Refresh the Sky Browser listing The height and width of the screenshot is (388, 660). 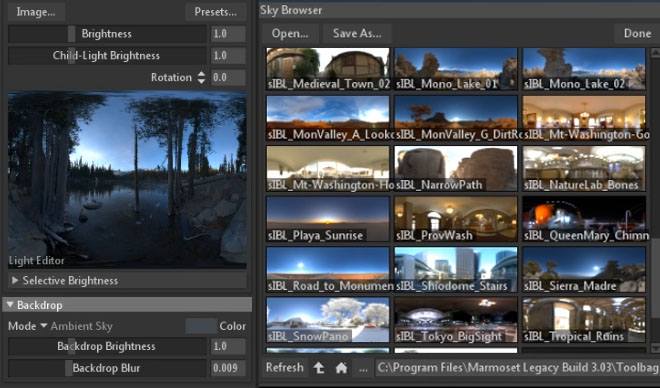[285, 368]
